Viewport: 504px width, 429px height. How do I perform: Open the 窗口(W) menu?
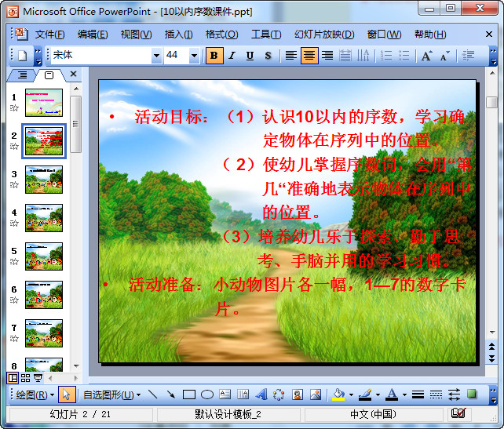[x=384, y=35]
